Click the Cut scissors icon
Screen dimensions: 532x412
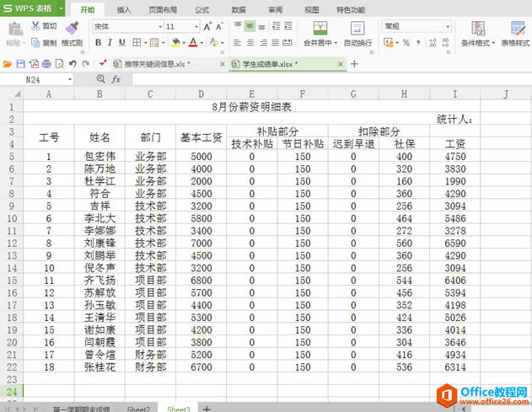(x=35, y=26)
